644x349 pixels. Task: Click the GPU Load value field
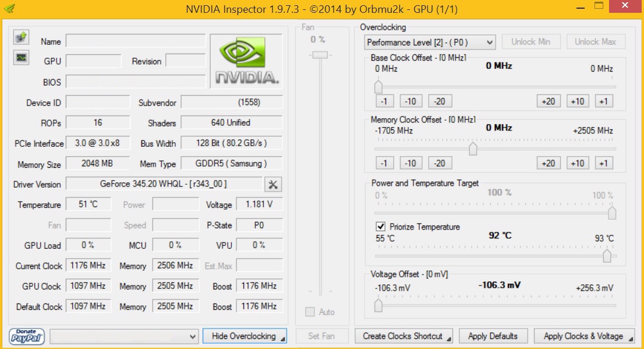tap(89, 245)
